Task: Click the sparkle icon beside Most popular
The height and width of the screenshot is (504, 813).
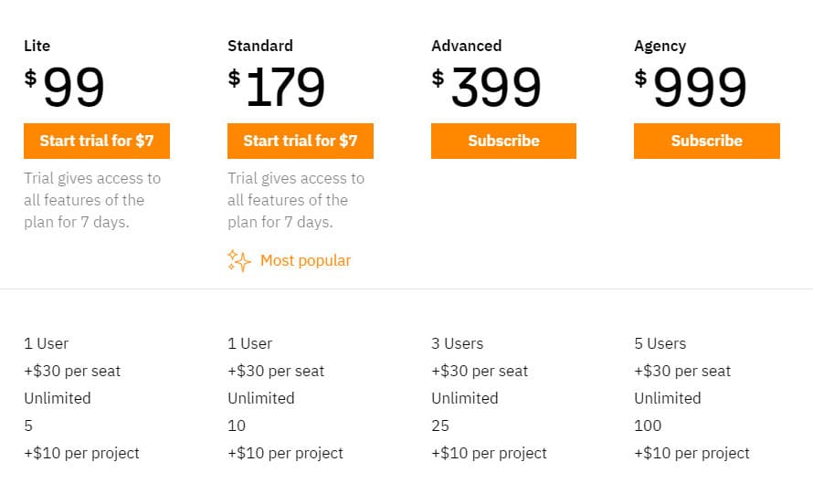Action: pos(239,260)
